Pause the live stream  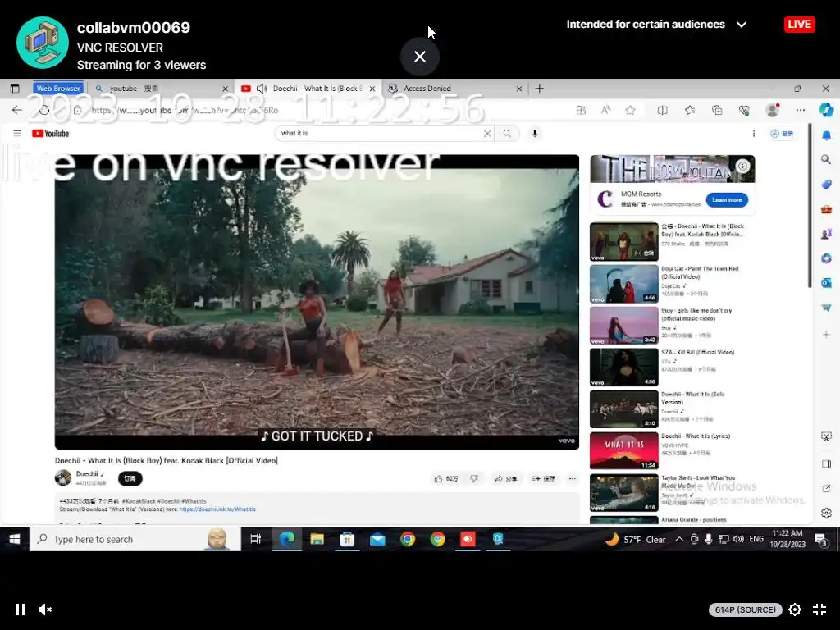(x=21, y=609)
